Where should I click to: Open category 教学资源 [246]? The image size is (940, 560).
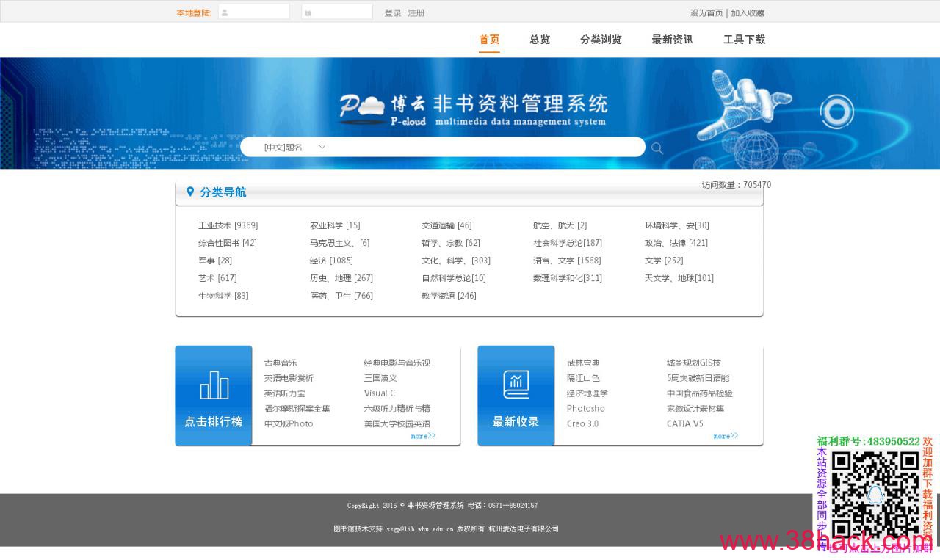click(x=448, y=296)
